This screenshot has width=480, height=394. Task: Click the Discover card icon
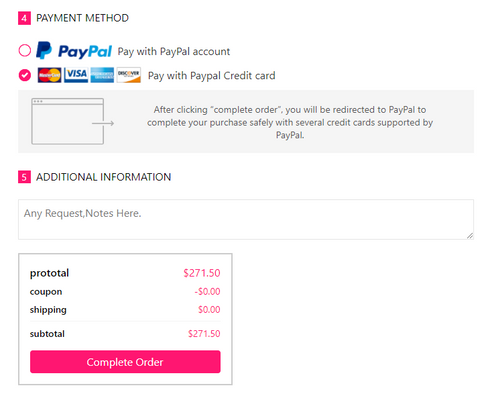coord(129,75)
